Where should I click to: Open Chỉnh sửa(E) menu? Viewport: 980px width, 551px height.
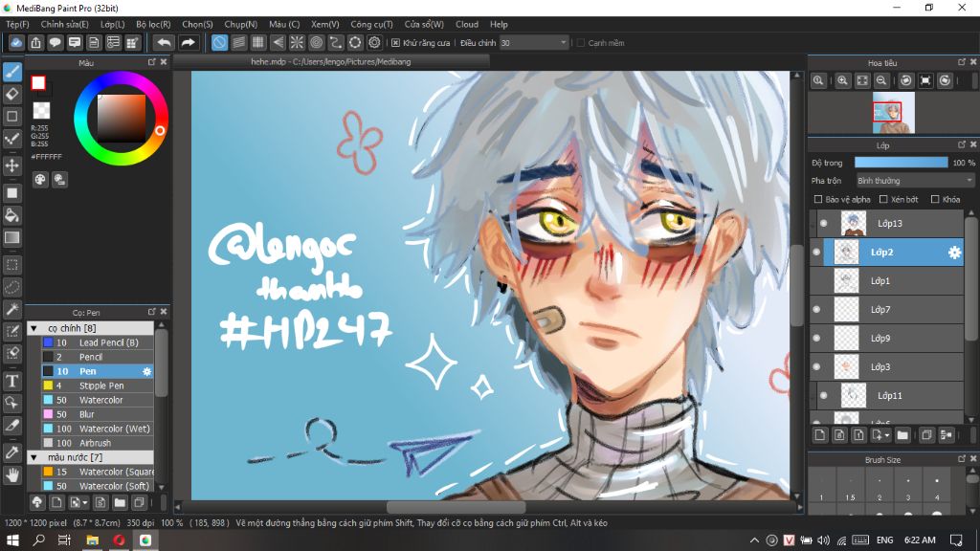click(64, 24)
